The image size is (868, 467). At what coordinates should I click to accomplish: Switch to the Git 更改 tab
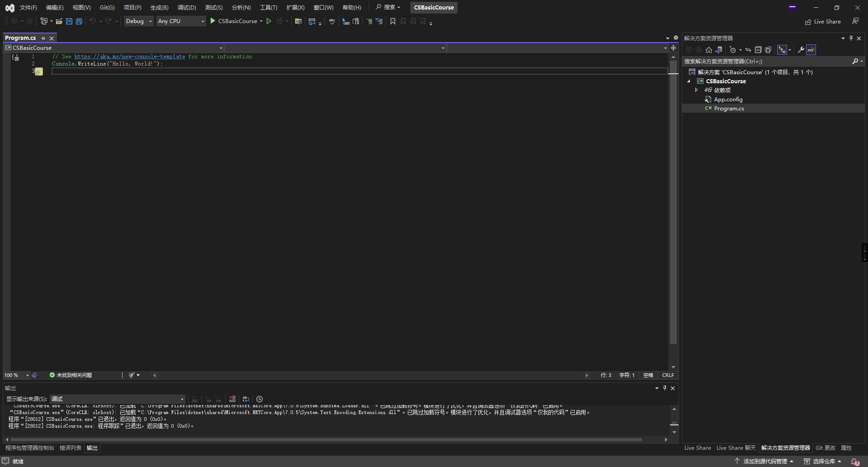(x=825, y=448)
